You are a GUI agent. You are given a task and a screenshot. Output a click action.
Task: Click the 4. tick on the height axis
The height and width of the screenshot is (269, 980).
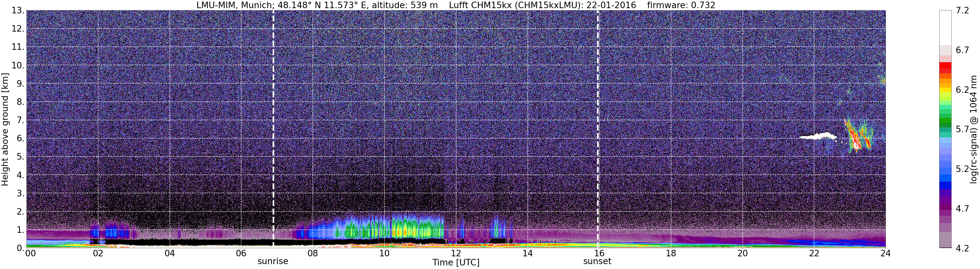pyautogui.click(x=21, y=175)
